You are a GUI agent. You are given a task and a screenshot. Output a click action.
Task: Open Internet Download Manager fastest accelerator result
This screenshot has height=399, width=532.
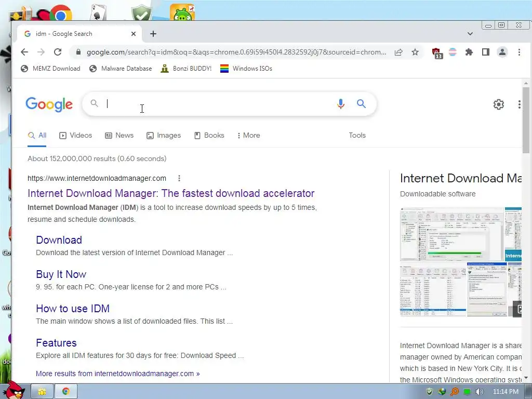171,193
